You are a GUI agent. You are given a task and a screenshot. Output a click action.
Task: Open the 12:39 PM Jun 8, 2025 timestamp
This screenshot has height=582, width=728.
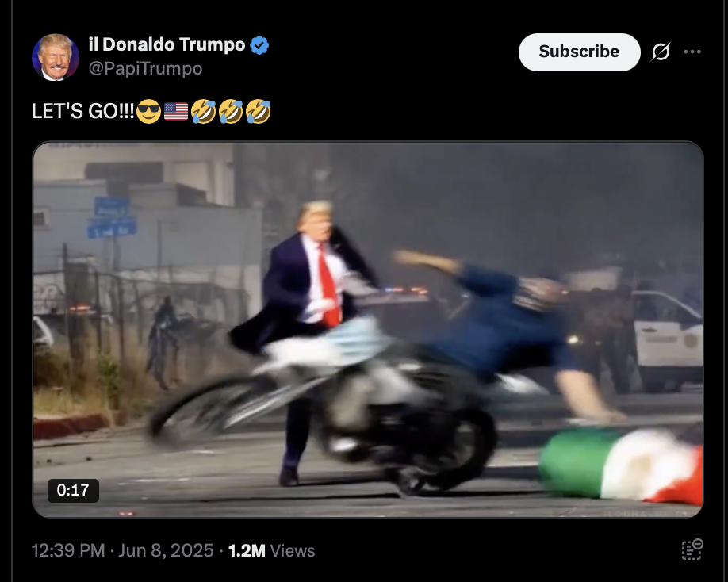[x=123, y=550]
